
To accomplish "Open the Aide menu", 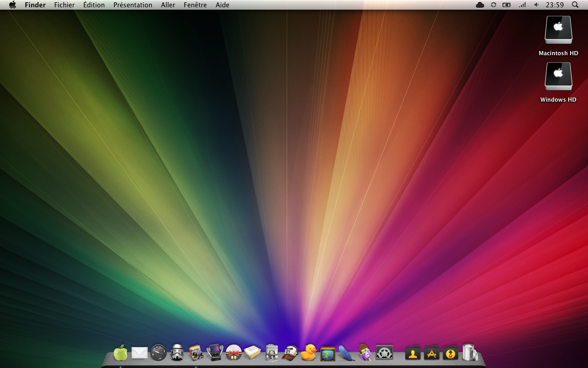I will tap(222, 5).
